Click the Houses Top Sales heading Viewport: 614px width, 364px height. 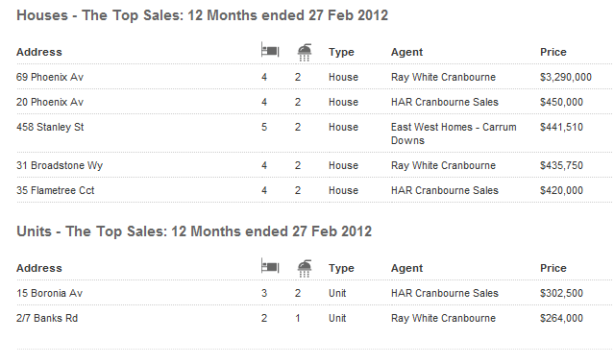[202, 15]
